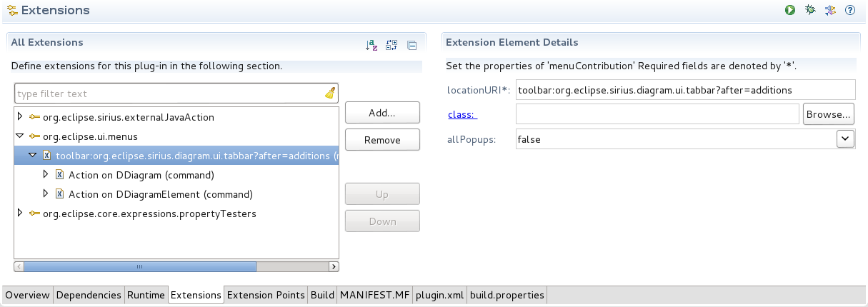Open the help question mark icon
Image resolution: width=868 pixels, height=307 pixels.
click(850, 10)
